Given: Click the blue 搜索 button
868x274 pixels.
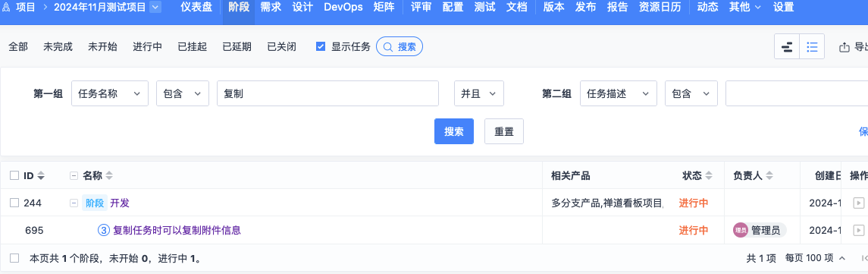Looking at the screenshot, I should (454, 131).
